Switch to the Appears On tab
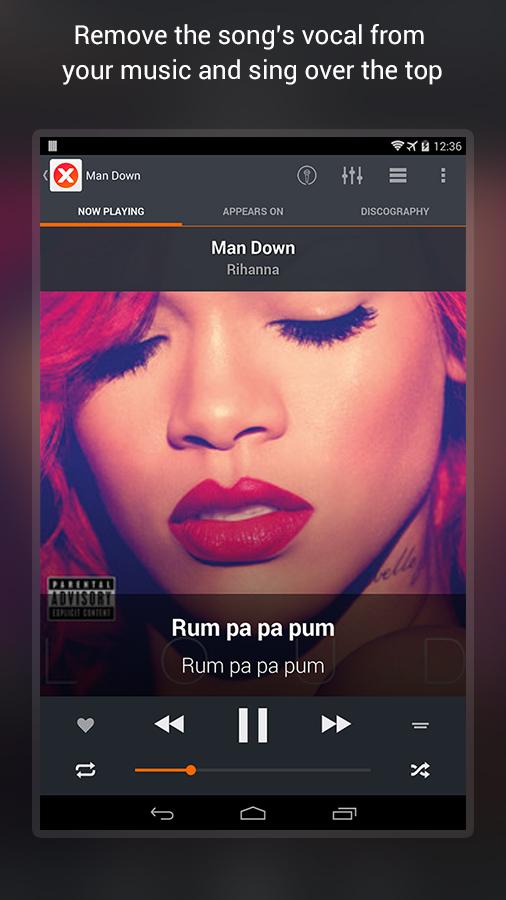Viewport: 506px width, 900px height. coord(253,211)
